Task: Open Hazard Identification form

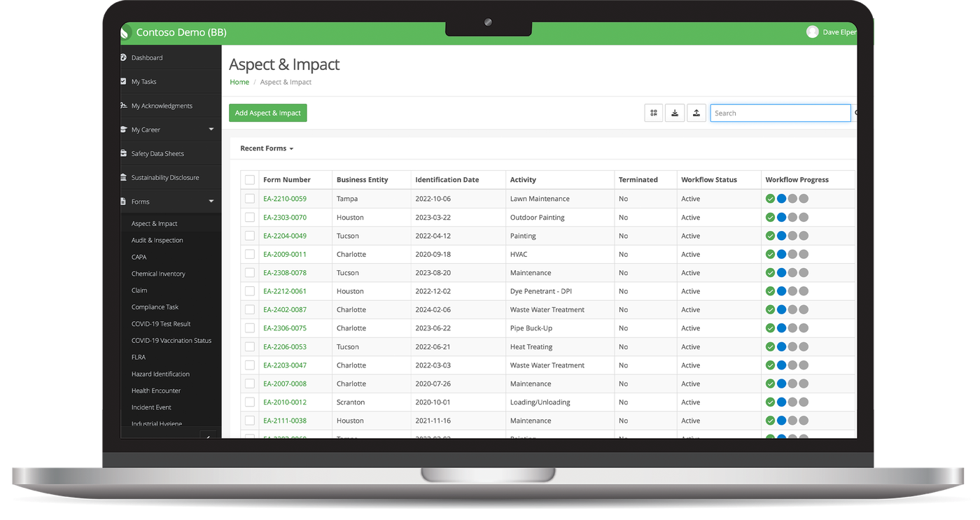Action: (x=160, y=374)
